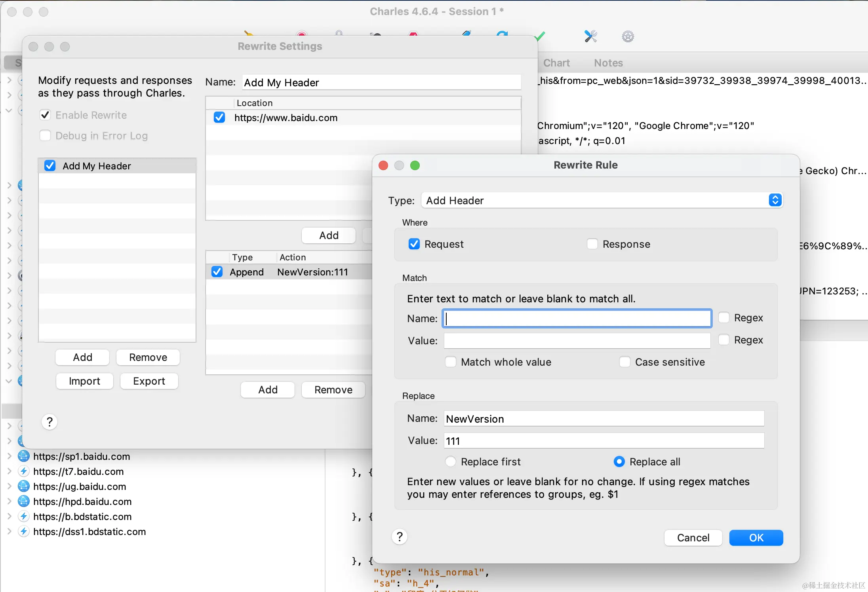Click the Rewrite Rule help question mark
Image resolution: width=868 pixels, height=592 pixels.
[400, 537]
